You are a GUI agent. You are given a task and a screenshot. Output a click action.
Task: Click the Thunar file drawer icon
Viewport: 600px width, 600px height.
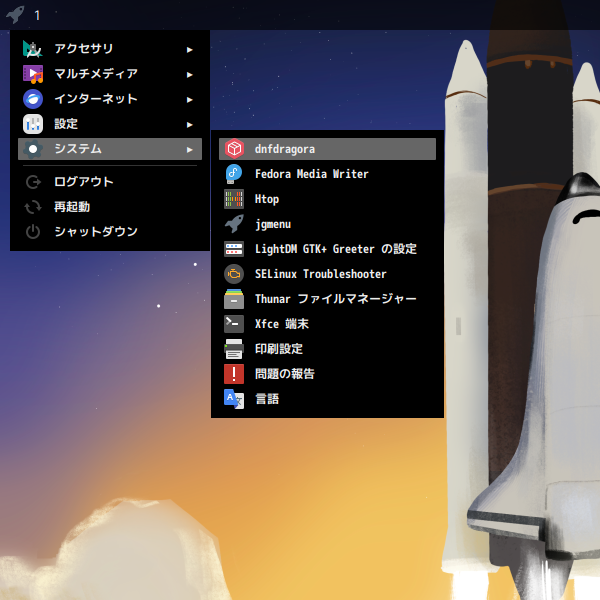tap(234, 299)
